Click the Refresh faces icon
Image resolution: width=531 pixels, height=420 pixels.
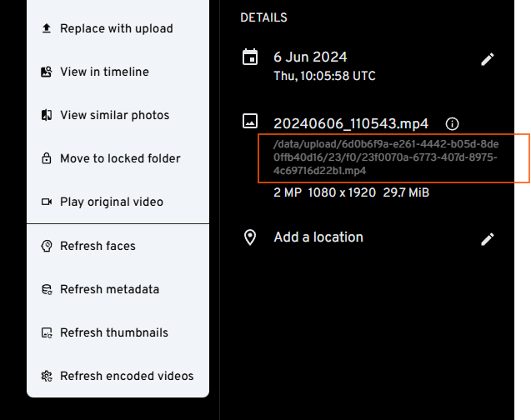coord(47,246)
